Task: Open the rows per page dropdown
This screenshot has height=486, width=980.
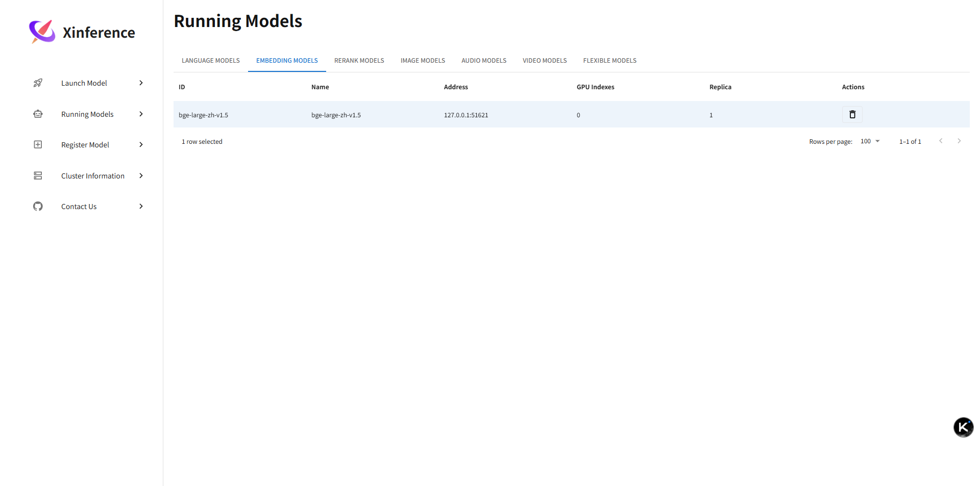Action: click(870, 141)
